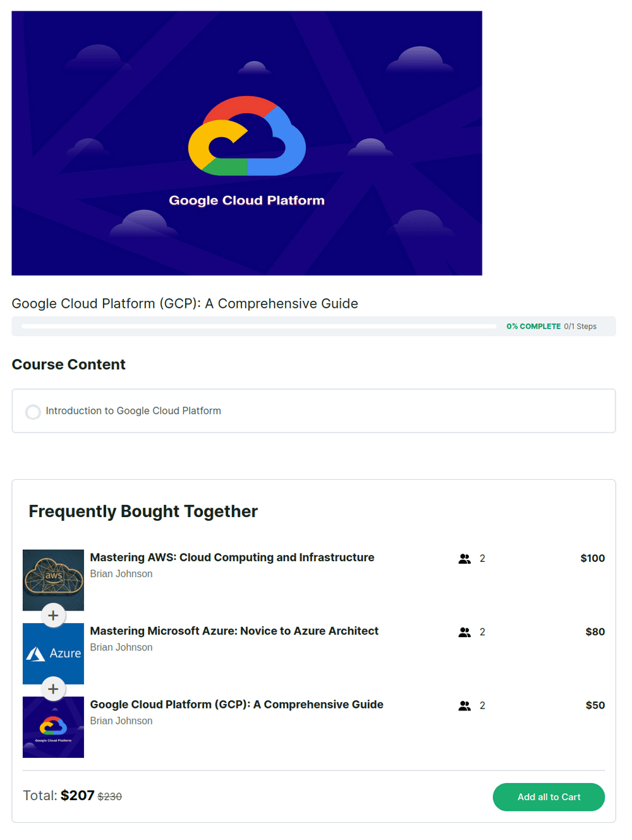Click the plus icon below AWS thumbnail

[x=54, y=615]
